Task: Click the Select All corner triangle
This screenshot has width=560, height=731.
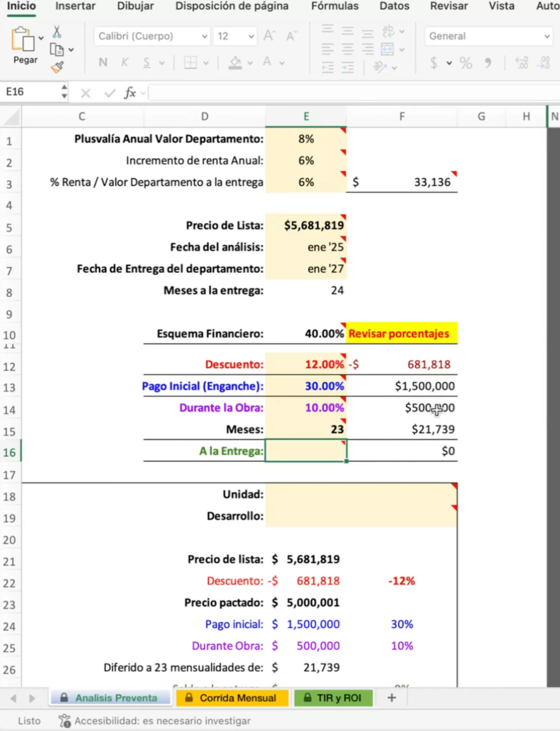Action: (11, 117)
